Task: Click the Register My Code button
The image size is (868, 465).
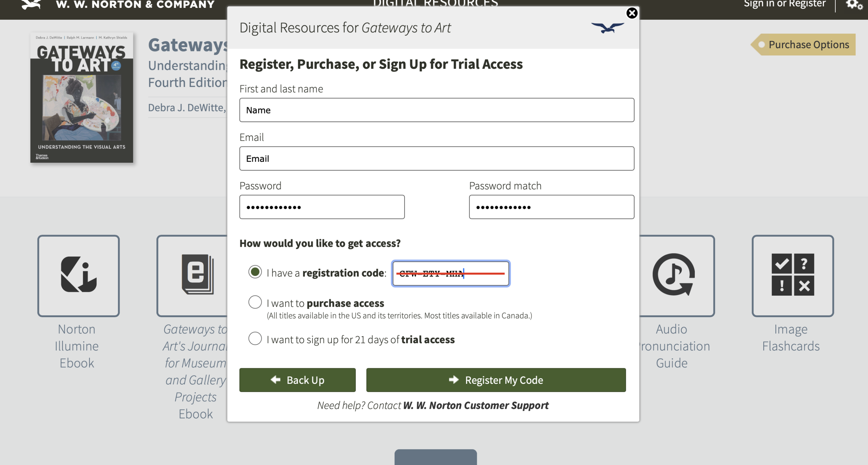Action: click(x=496, y=380)
